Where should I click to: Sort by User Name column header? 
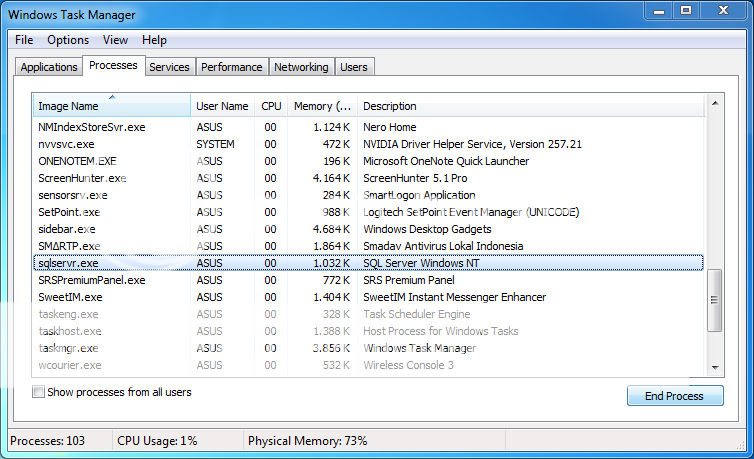coord(223,106)
